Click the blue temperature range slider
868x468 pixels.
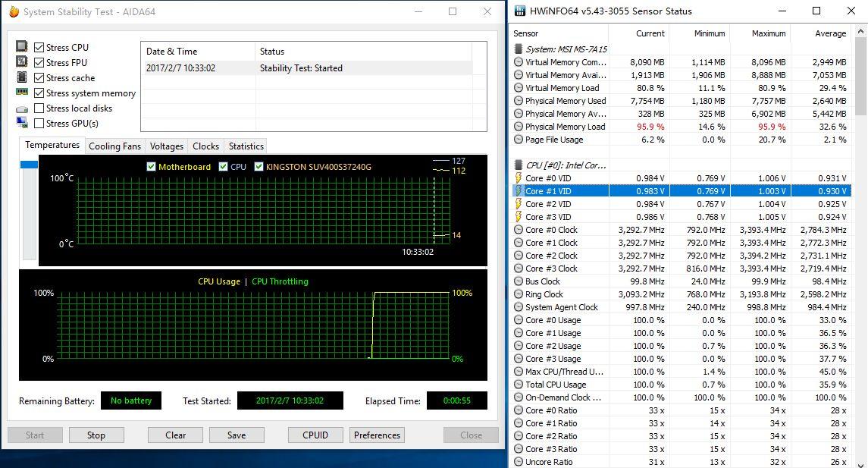pyautogui.click(x=28, y=164)
